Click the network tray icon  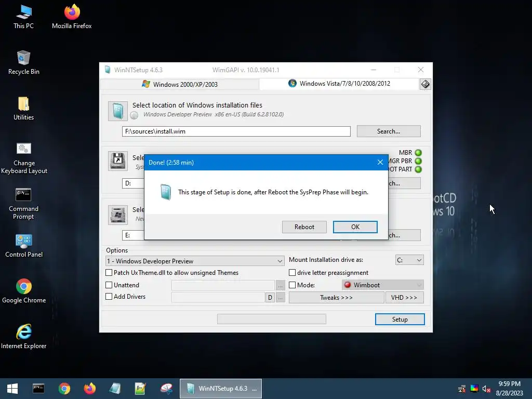(462, 389)
